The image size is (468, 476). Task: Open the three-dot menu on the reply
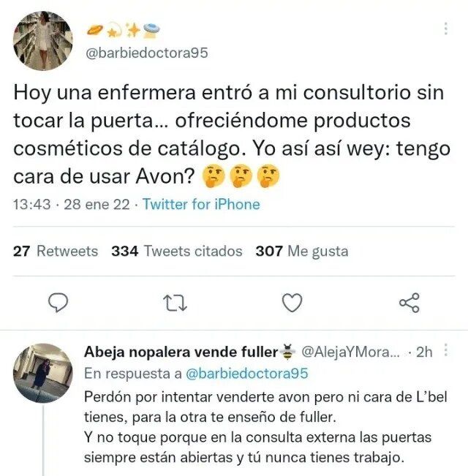click(445, 350)
